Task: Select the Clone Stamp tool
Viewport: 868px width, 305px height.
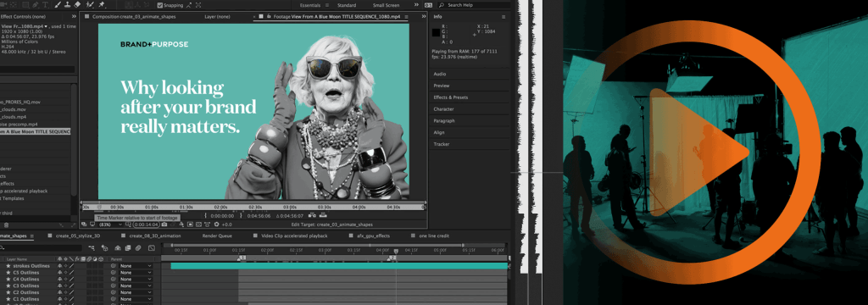Action: point(68,5)
